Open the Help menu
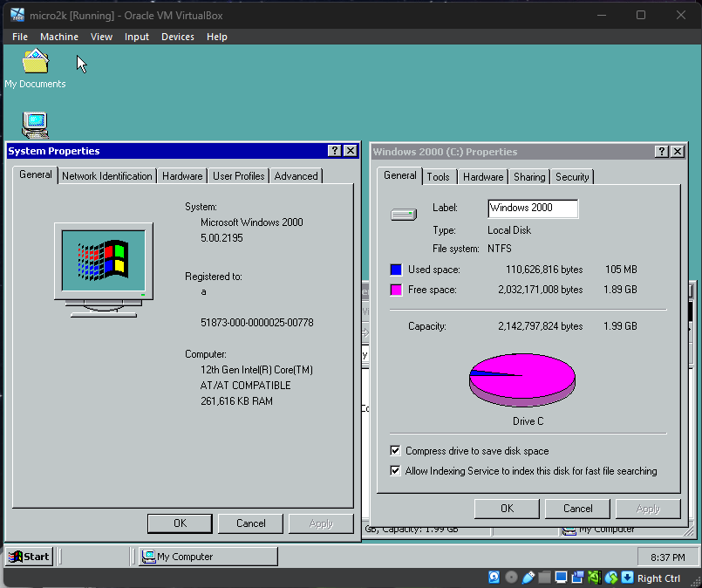 216,37
